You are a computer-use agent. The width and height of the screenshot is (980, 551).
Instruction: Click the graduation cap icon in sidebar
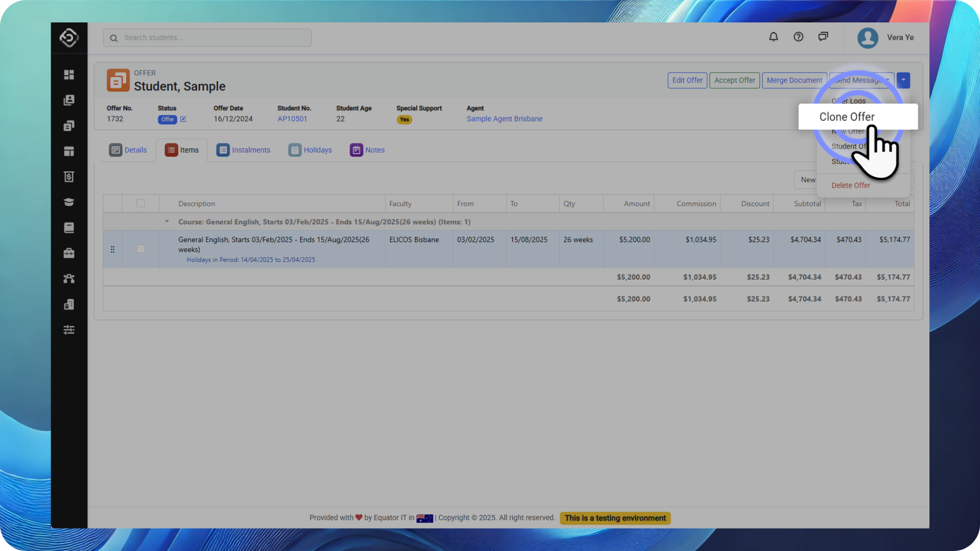tap(69, 202)
